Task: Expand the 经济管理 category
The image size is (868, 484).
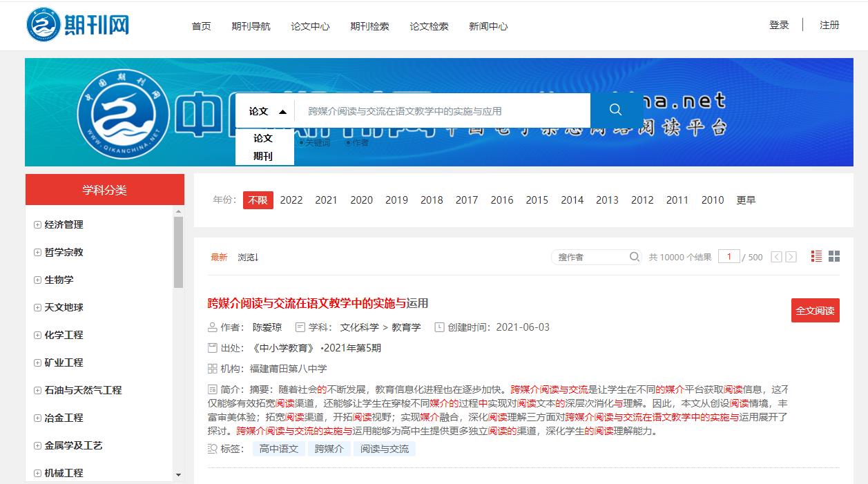Action: pos(38,224)
